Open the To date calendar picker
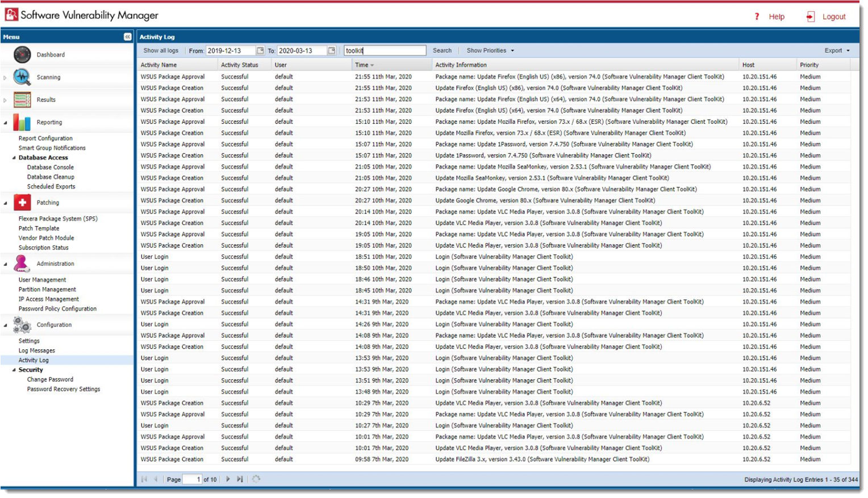Screen dimensions: 868x498 pos(332,51)
